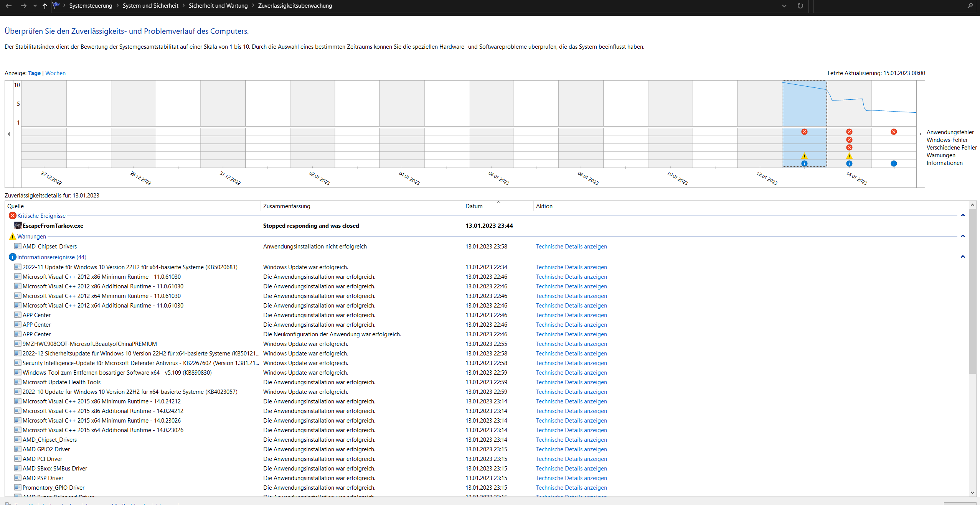Click Windows-Fehler error icon for 14.01.2023

pyautogui.click(x=849, y=140)
